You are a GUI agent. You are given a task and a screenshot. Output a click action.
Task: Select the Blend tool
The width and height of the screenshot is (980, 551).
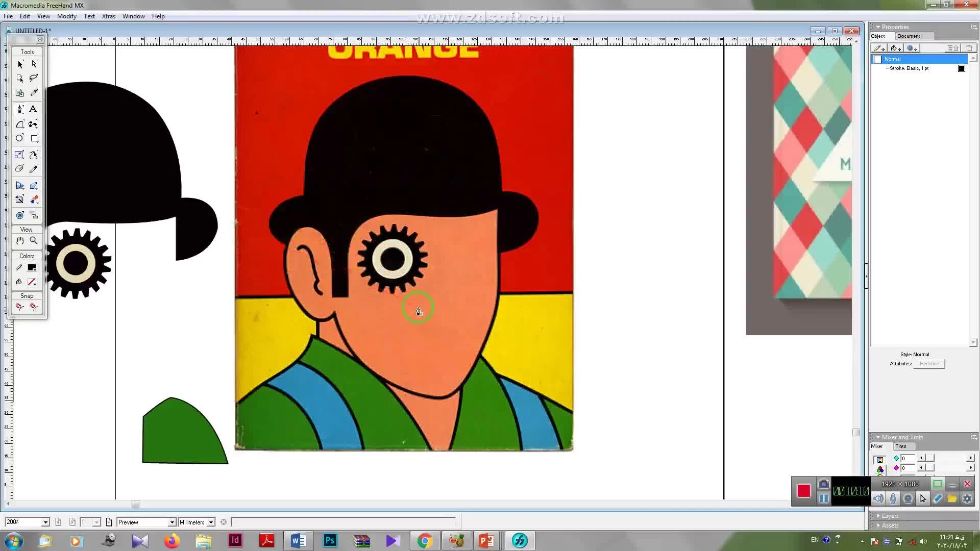34,199
